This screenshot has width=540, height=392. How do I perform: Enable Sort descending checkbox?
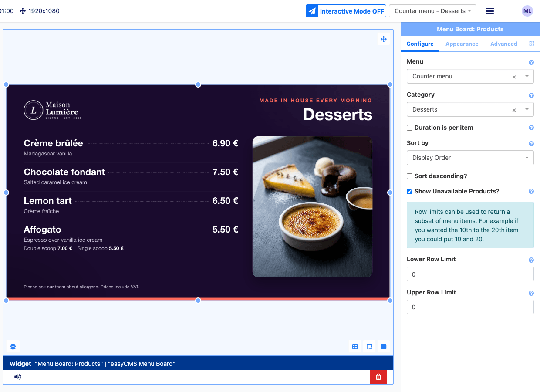click(x=409, y=176)
